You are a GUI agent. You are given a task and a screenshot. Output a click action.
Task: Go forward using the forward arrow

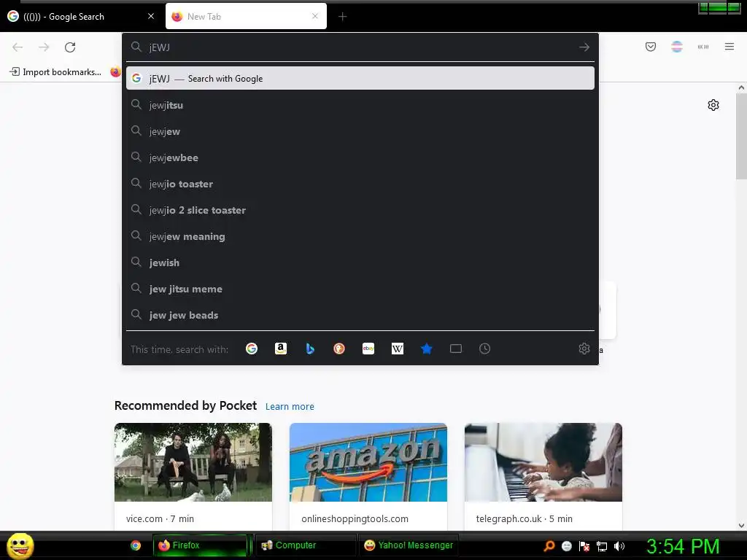[44, 47]
